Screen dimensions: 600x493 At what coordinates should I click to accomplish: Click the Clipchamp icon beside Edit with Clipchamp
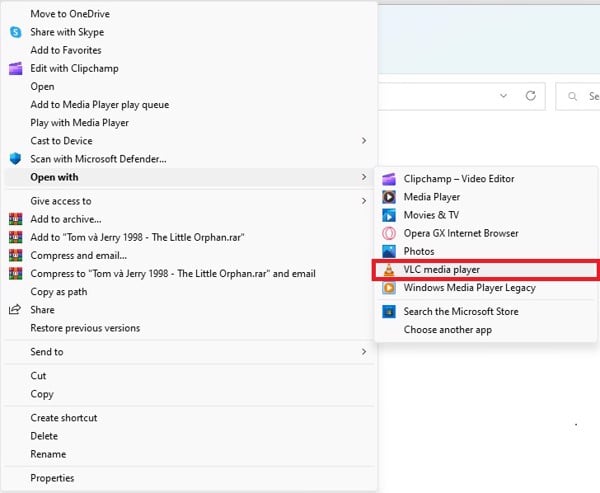point(16,69)
